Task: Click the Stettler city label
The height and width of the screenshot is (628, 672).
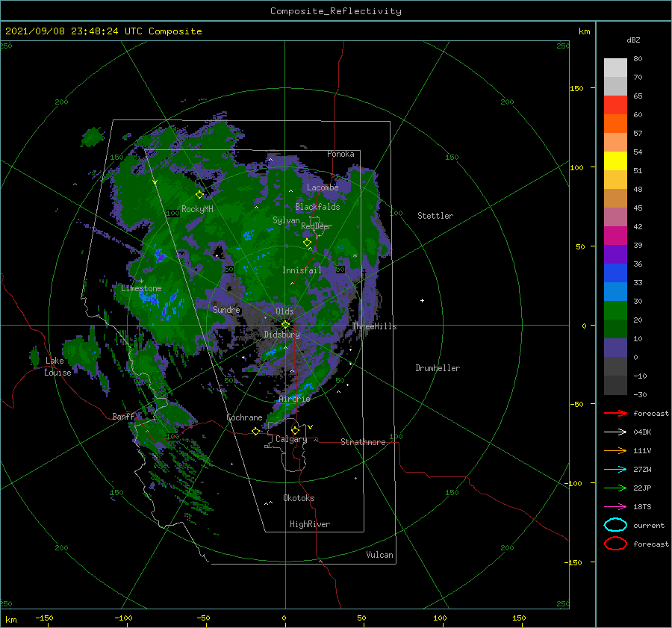Action: point(435,216)
